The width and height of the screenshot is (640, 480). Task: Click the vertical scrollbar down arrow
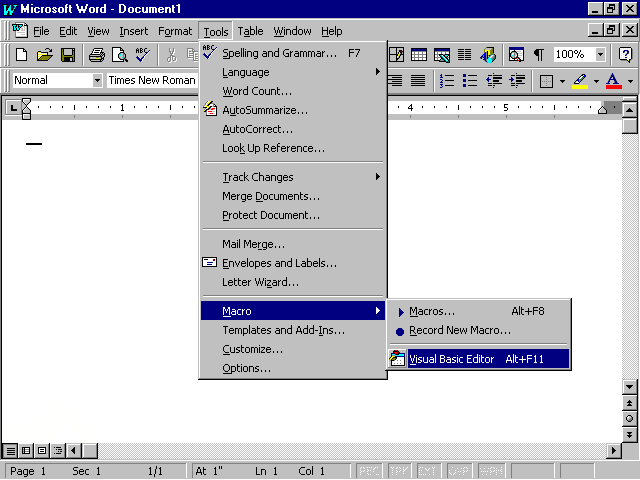tap(629, 387)
